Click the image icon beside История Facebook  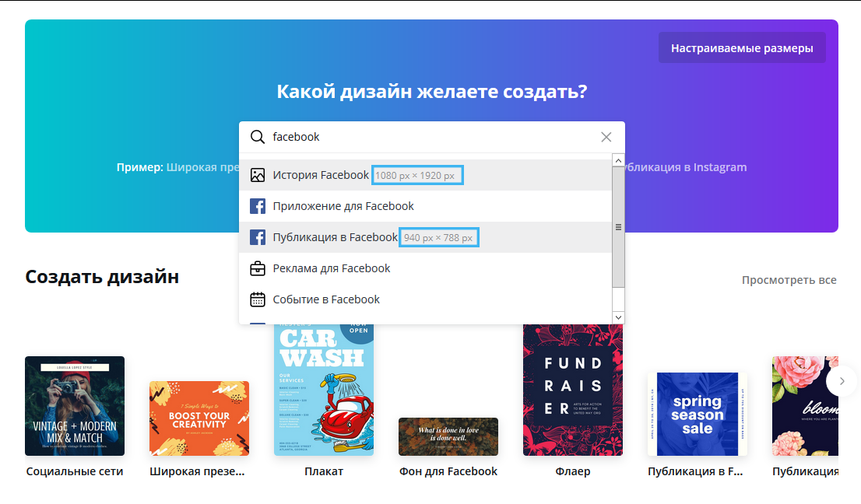point(258,175)
